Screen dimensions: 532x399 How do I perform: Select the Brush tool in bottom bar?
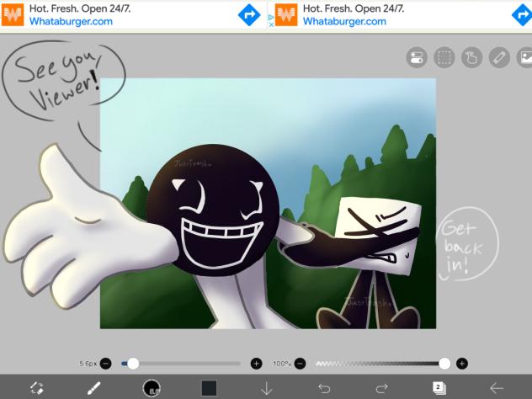pyautogui.click(x=94, y=388)
